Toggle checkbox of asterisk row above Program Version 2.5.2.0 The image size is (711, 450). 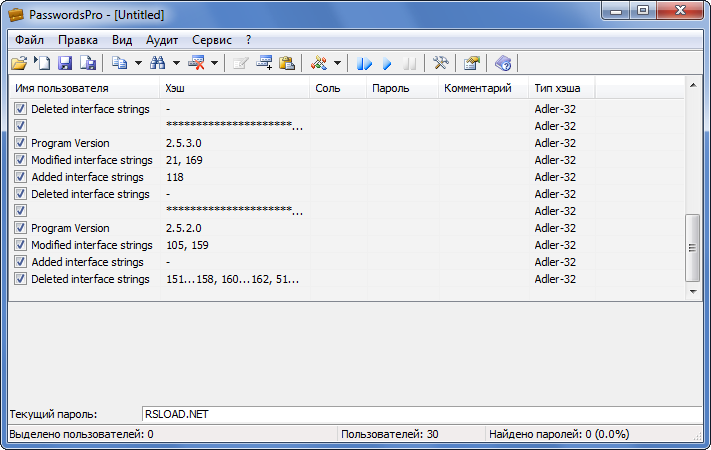[20, 211]
